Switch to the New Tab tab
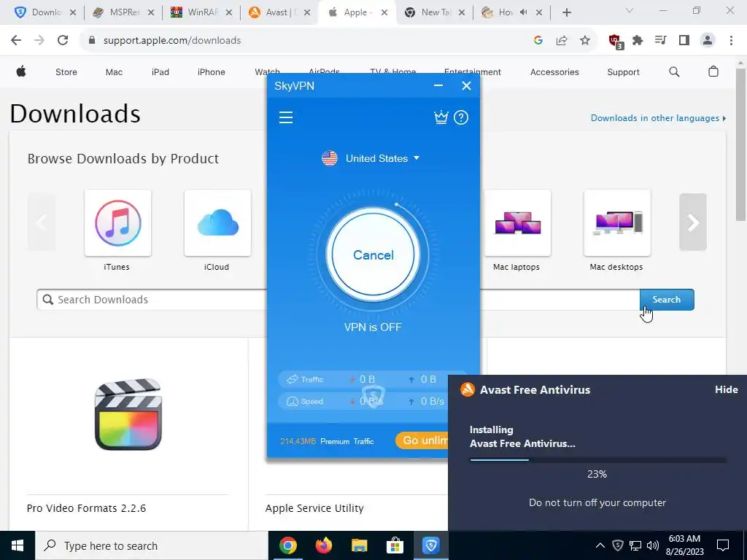Image resolution: width=747 pixels, height=560 pixels. 435,12
